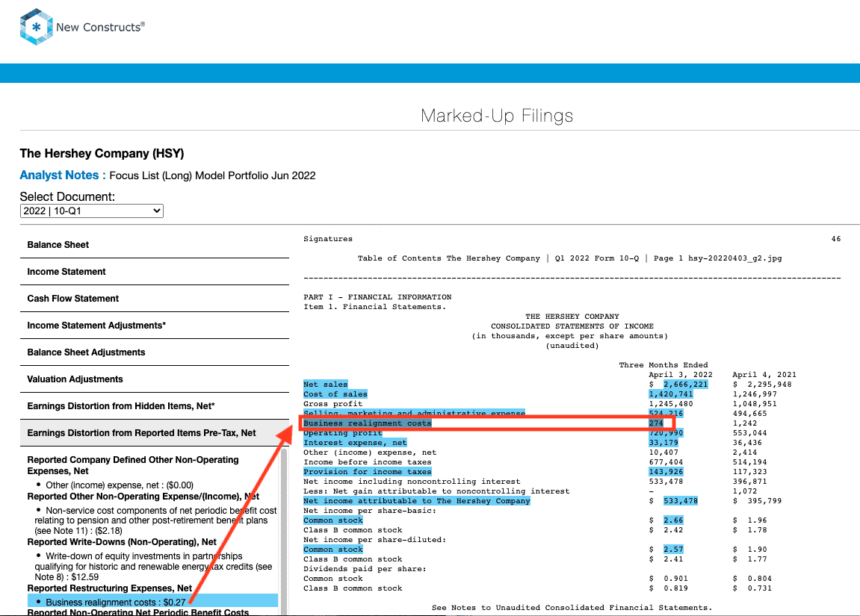The height and width of the screenshot is (616, 860).
Task: Click the 'Gross profit' row label
Action: click(x=333, y=404)
